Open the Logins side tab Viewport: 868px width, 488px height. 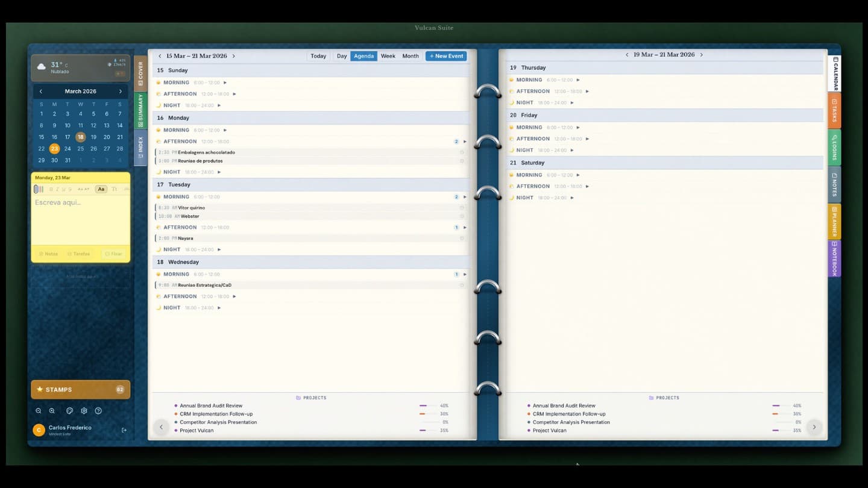click(835, 147)
